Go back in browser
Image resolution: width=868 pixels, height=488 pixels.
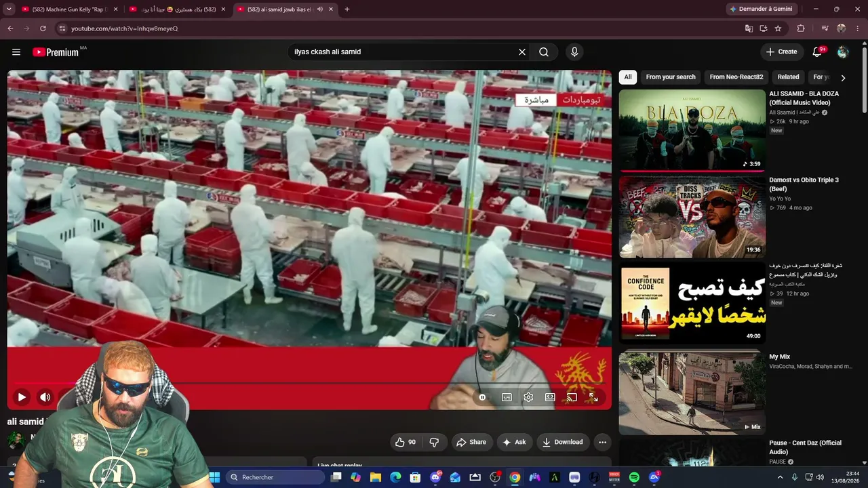10,28
